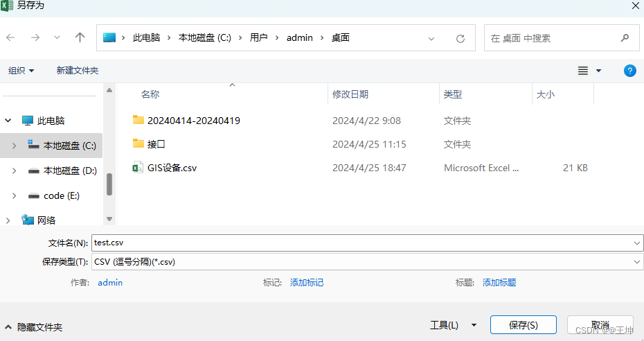Click Microsoft Excel type cell
Viewport: 644px width, 341px height.
pos(481,168)
